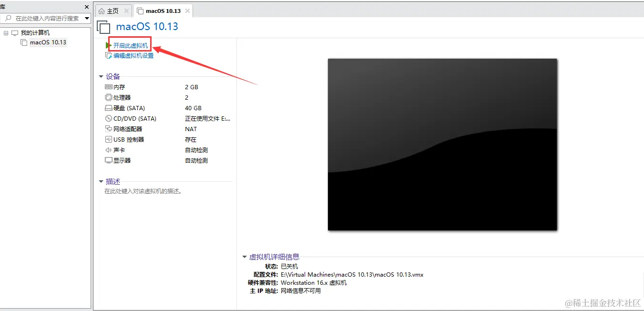Image resolution: width=644 pixels, height=311 pixels.
Task: Click the library search input field
Action: (x=43, y=18)
